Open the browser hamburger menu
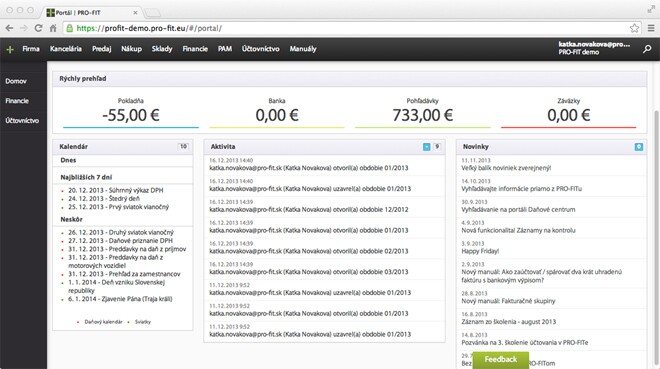The image size is (660, 369). pos(651,28)
